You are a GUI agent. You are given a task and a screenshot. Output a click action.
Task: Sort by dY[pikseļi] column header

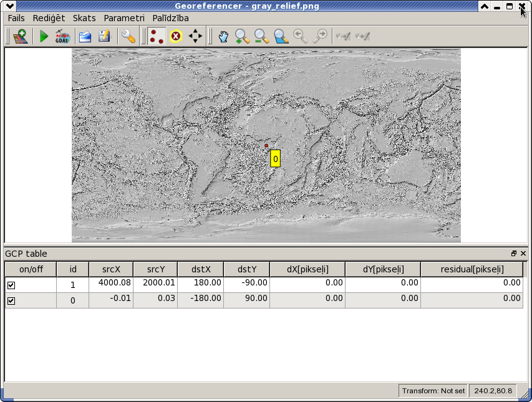[383, 269]
